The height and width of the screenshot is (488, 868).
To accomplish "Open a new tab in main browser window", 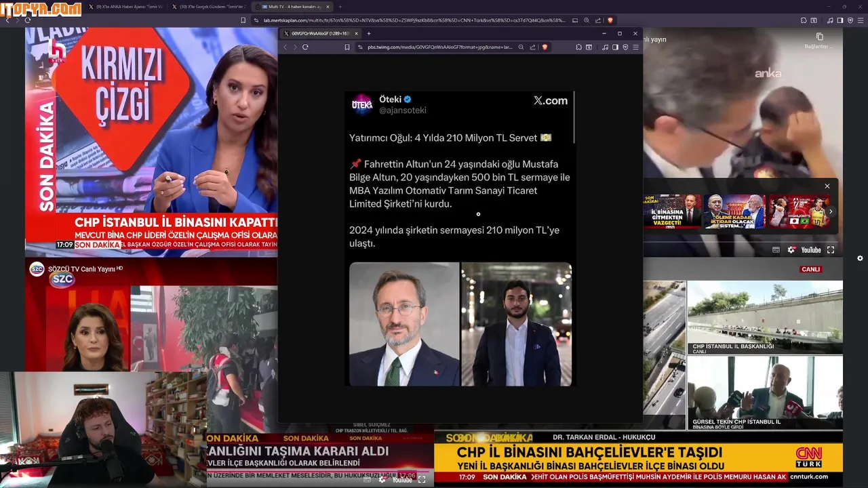I will 341,6.
